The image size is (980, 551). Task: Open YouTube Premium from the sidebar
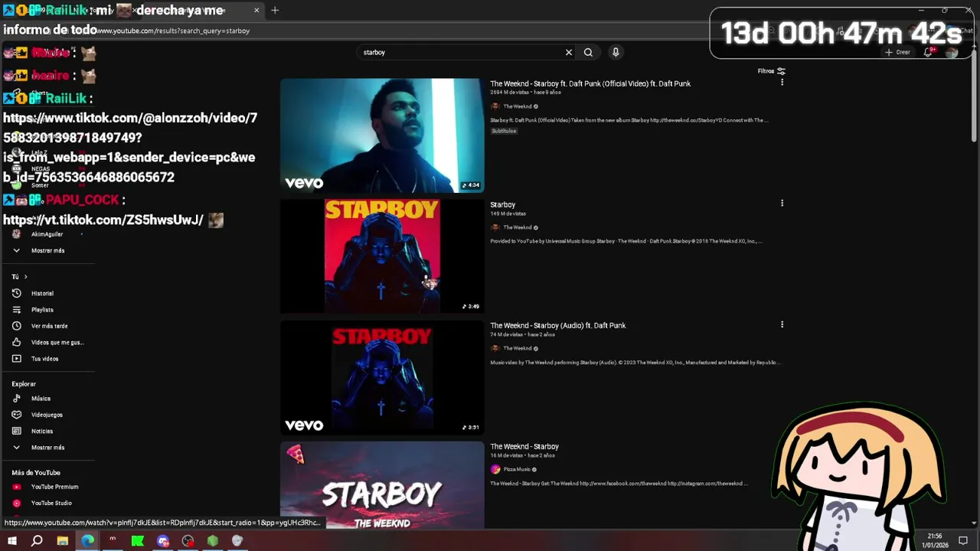(x=54, y=487)
